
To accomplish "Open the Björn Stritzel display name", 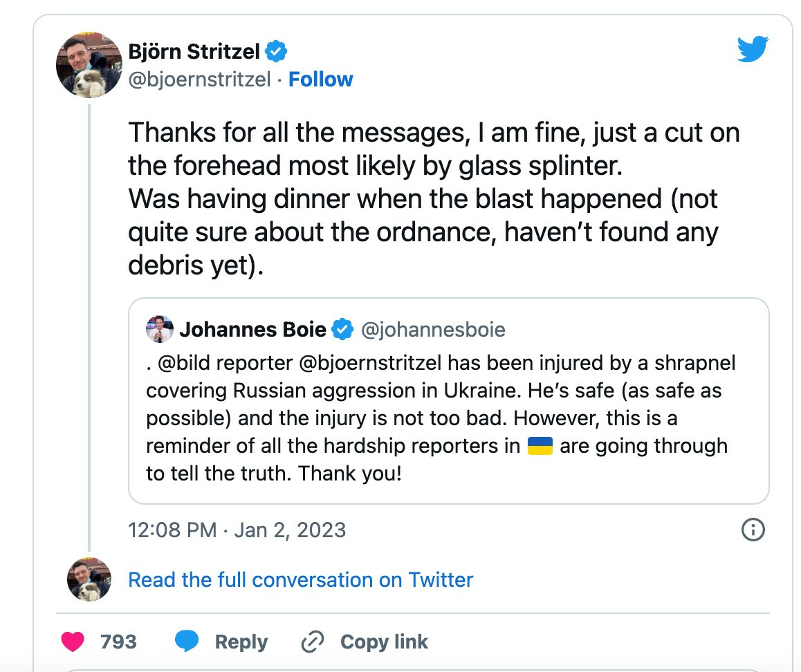I will 194,52.
